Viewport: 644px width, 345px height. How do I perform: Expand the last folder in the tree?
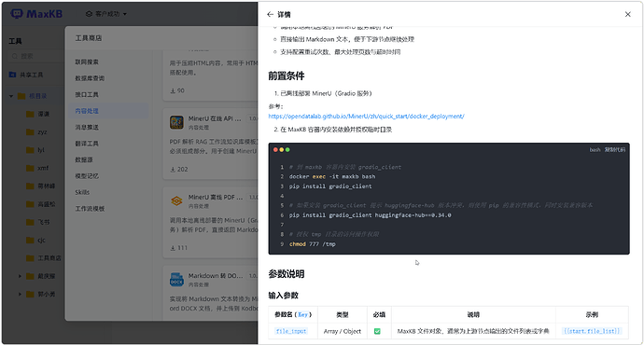[x=20, y=294]
